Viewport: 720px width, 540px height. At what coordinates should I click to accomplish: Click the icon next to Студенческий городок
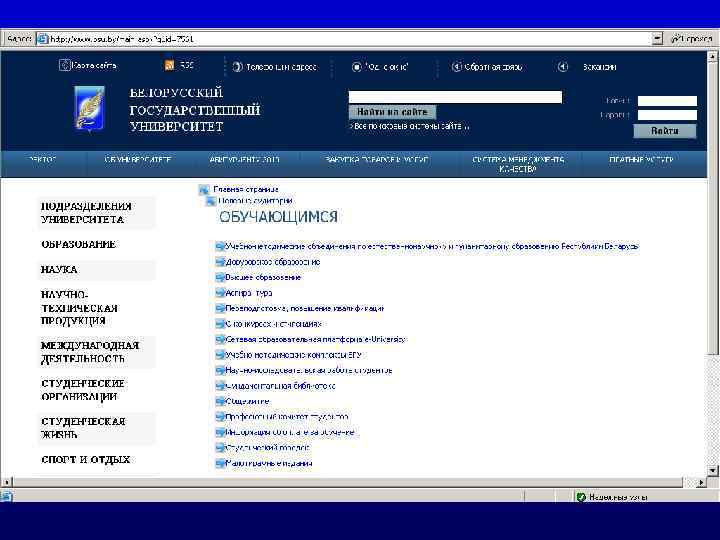click(x=220, y=448)
